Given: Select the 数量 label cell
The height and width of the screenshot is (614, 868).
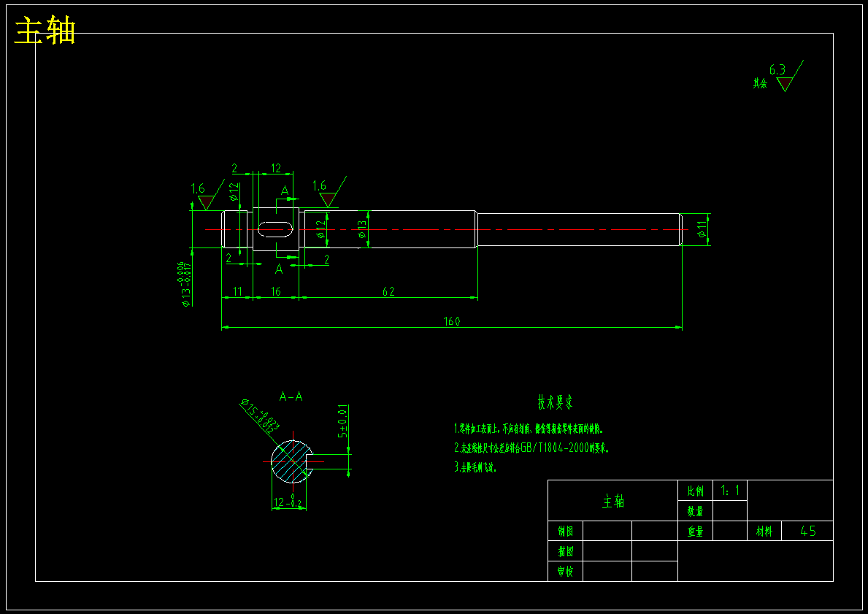Looking at the screenshot, I should pos(695,511).
